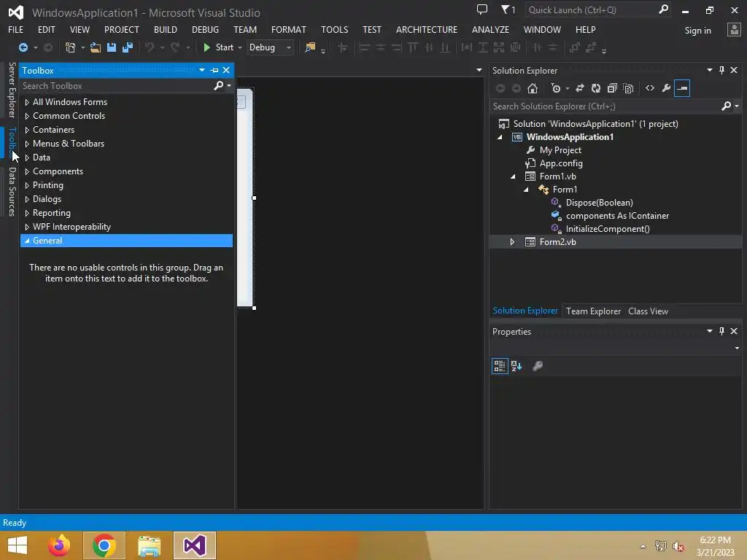Open Firefox from the Windows taskbar

(58, 545)
